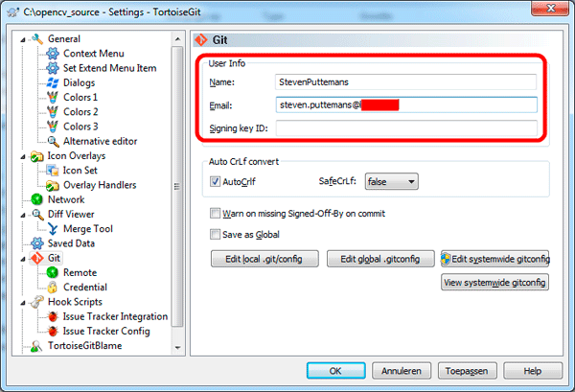Enable Warn on missing Signed-Off-By checkbox
Viewport: 575px width, 392px height.
tap(215, 214)
